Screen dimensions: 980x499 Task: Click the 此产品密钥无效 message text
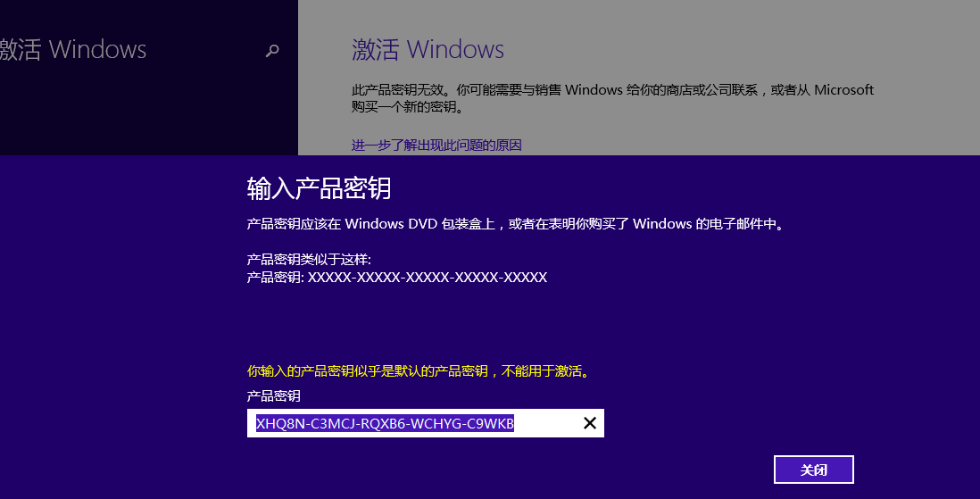tap(612, 98)
